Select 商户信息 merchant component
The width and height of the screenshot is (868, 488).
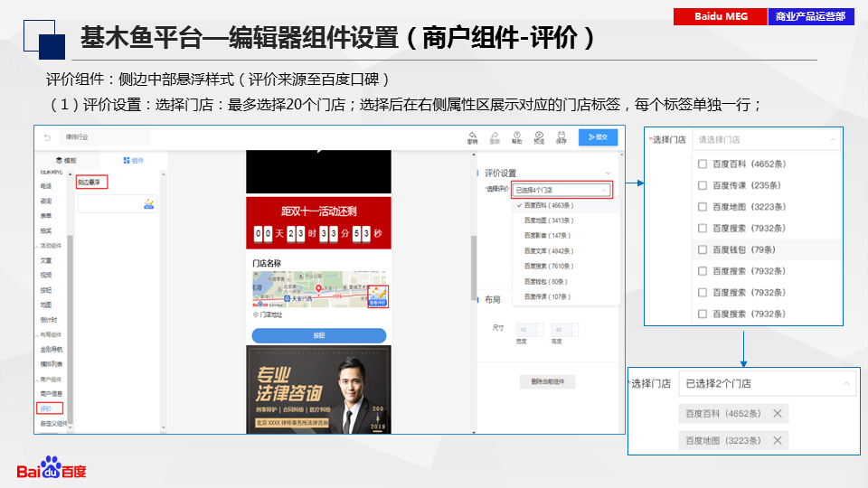pyautogui.click(x=52, y=393)
